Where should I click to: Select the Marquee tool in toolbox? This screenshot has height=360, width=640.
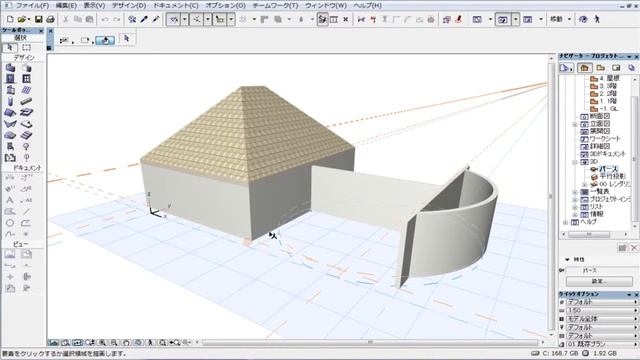click(x=27, y=47)
